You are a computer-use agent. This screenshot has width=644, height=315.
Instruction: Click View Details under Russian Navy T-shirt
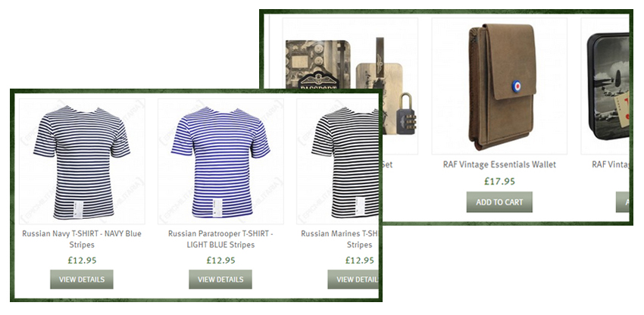click(x=82, y=279)
